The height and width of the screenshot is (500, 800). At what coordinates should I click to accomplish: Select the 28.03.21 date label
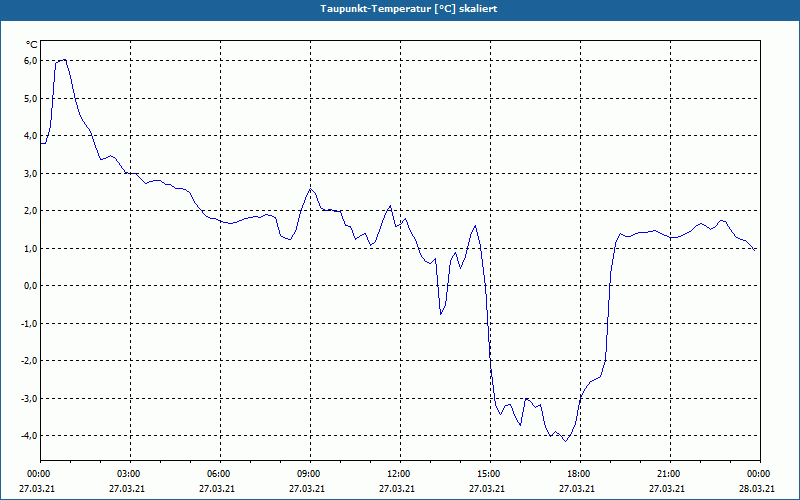[x=757, y=488]
